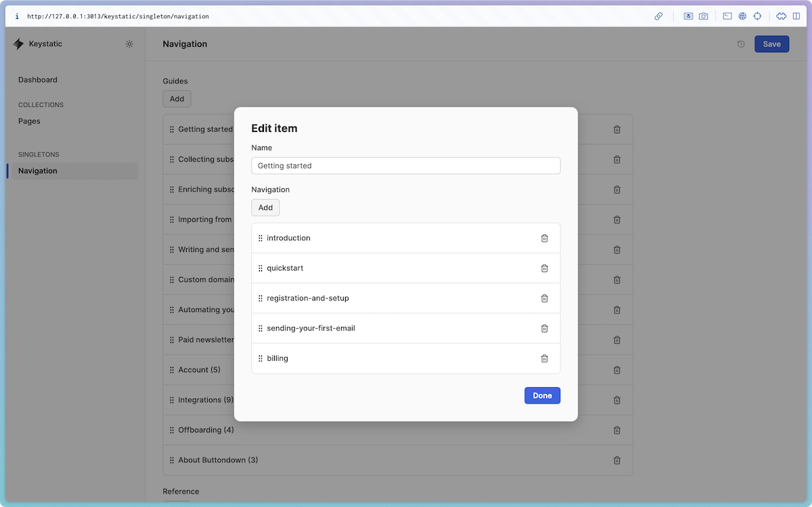The image size is (812, 507).
Task: Remove sending-your-first-email using its trash icon
Action: click(x=545, y=328)
